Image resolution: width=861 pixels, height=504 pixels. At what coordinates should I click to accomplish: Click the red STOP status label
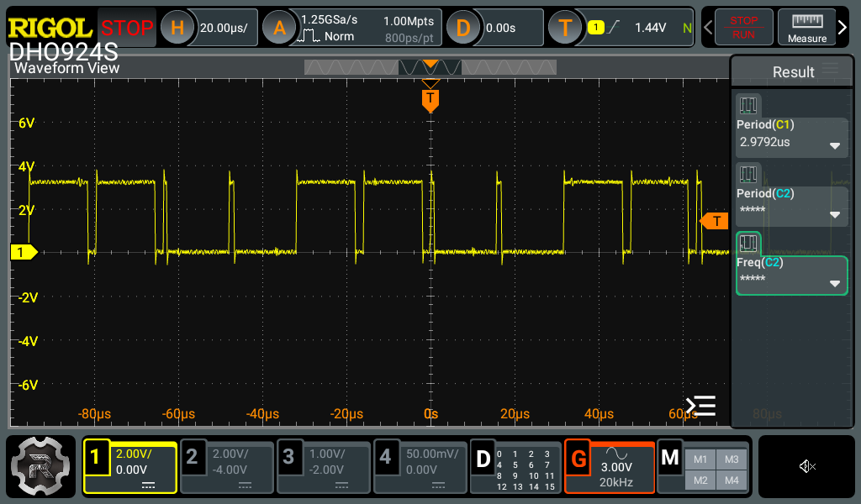tap(127, 28)
